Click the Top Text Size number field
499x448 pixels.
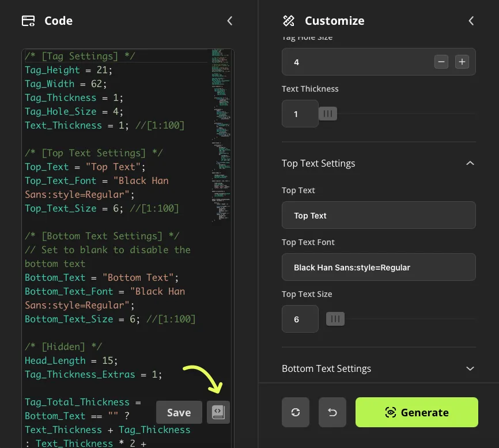click(300, 319)
